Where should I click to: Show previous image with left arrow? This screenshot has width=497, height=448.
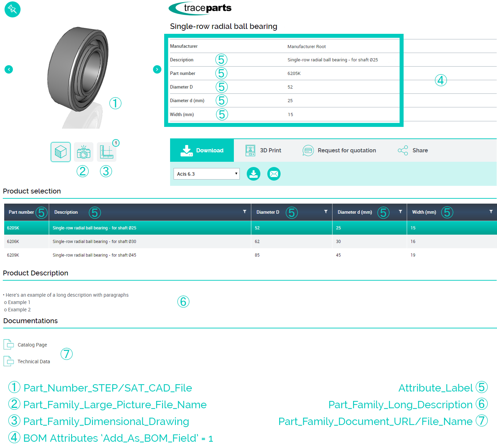coord(9,69)
